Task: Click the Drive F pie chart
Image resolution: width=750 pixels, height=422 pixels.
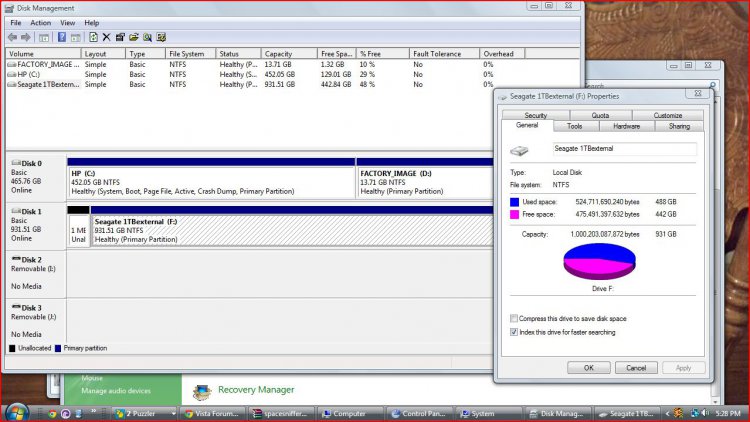Action: [x=599, y=261]
